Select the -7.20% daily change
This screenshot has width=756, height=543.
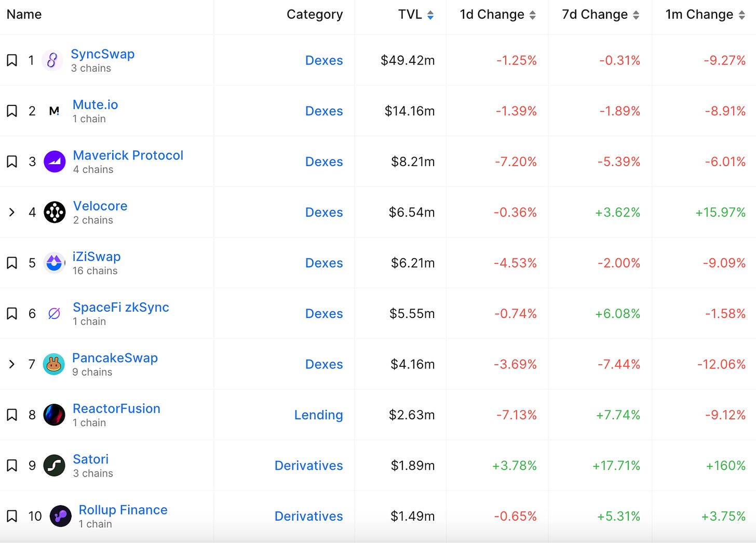pos(516,162)
